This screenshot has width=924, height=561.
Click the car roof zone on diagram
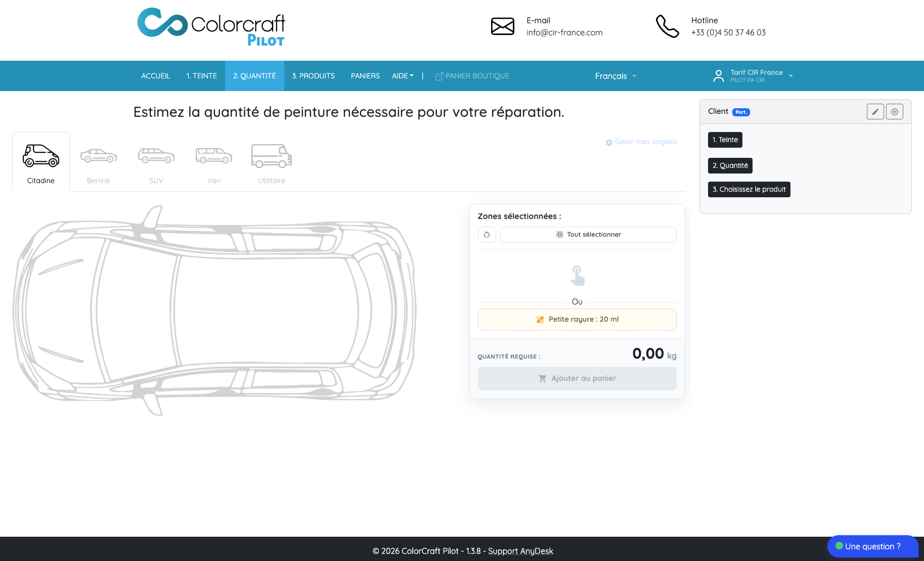(x=266, y=310)
